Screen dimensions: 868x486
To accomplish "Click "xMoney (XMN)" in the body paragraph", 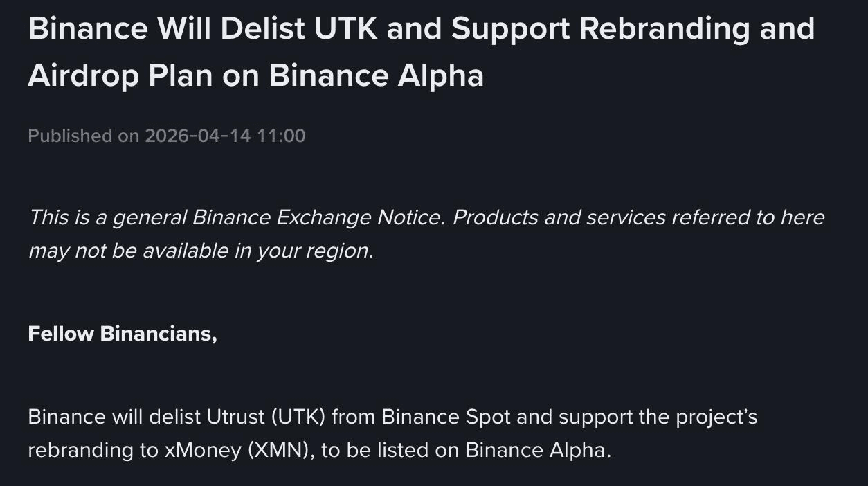I will tap(236, 450).
